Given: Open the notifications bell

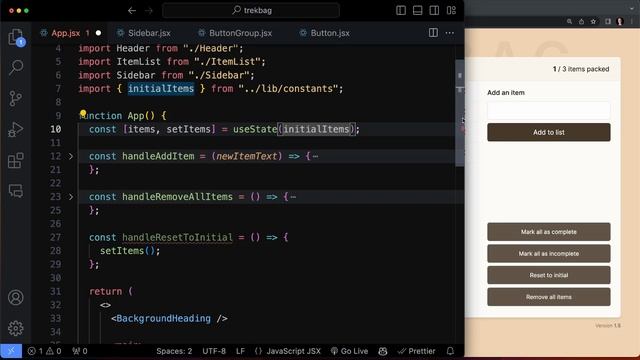Looking at the screenshot, I should coord(450,351).
